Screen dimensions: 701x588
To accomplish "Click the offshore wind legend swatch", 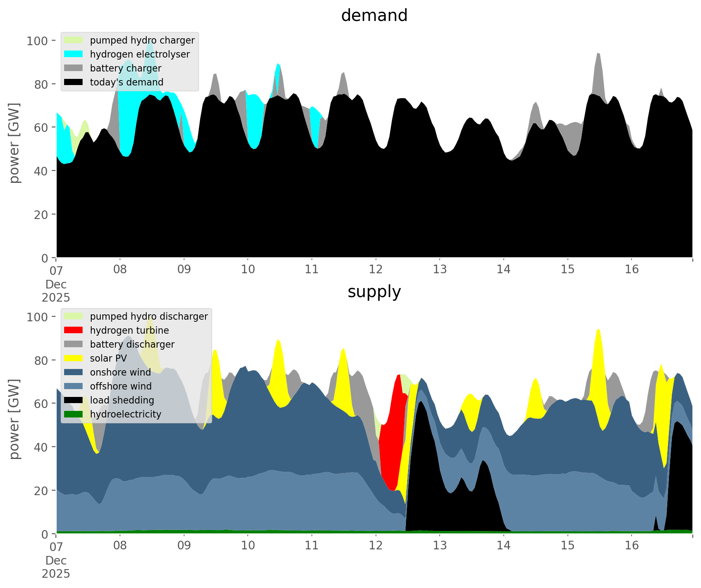I will pyautogui.click(x=74, y=386).
